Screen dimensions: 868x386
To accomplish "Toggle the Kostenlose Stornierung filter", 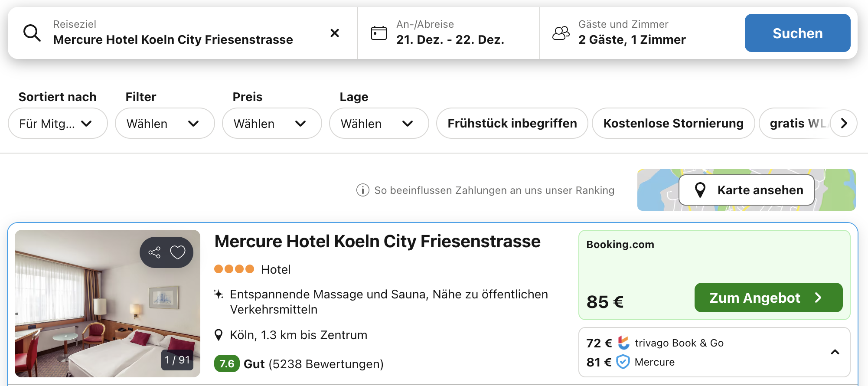I will click(673, 123).
